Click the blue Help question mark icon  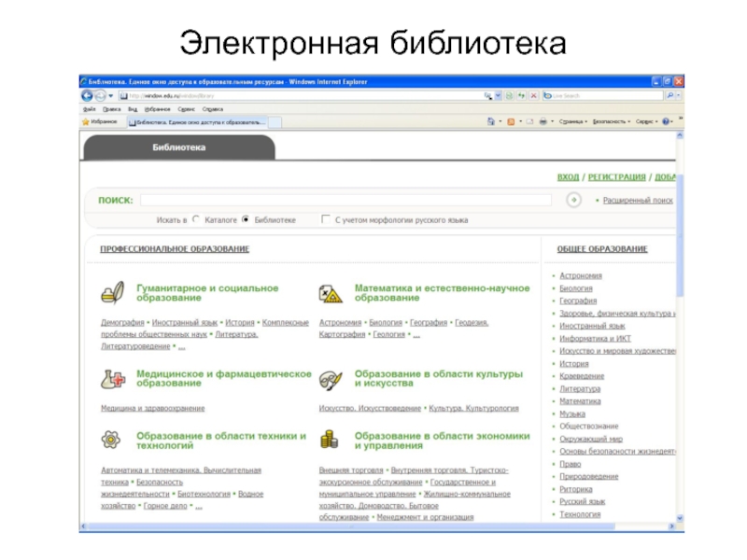666,122
